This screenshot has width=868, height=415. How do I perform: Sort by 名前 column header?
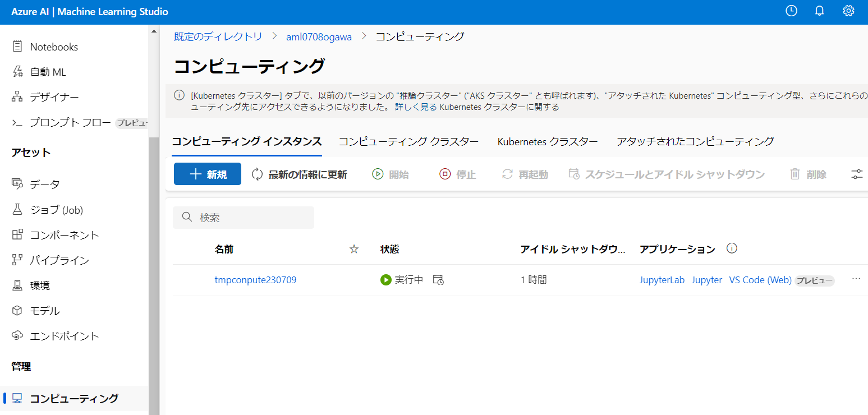tap(224, 250)
